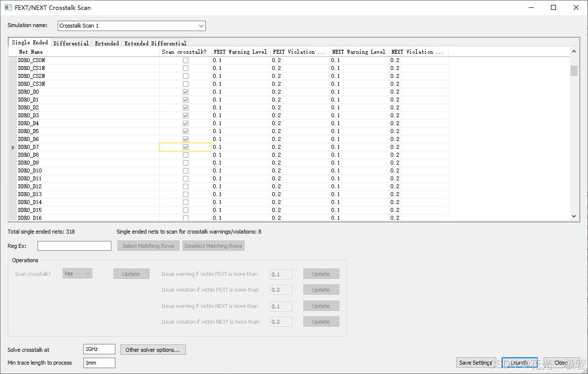Check the scan crosstalk box for DDRO_D12

point(185,186)
